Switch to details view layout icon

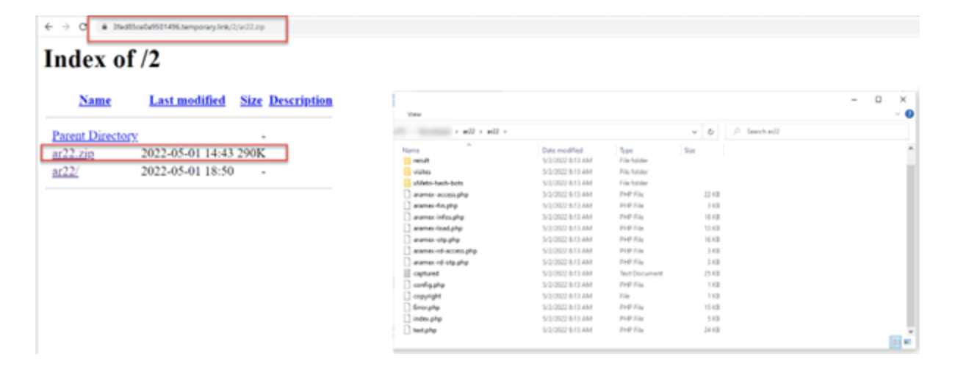pos(895,341)
